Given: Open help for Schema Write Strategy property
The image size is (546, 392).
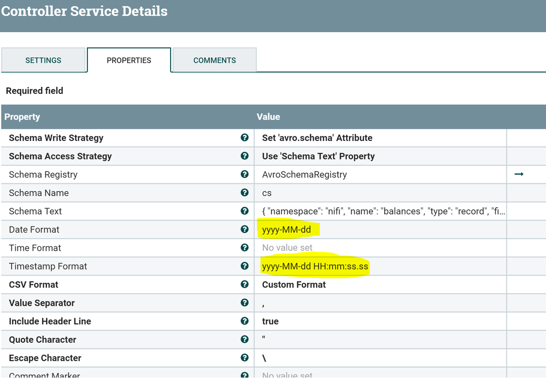Looking at the screenshot, I should 244,138.
